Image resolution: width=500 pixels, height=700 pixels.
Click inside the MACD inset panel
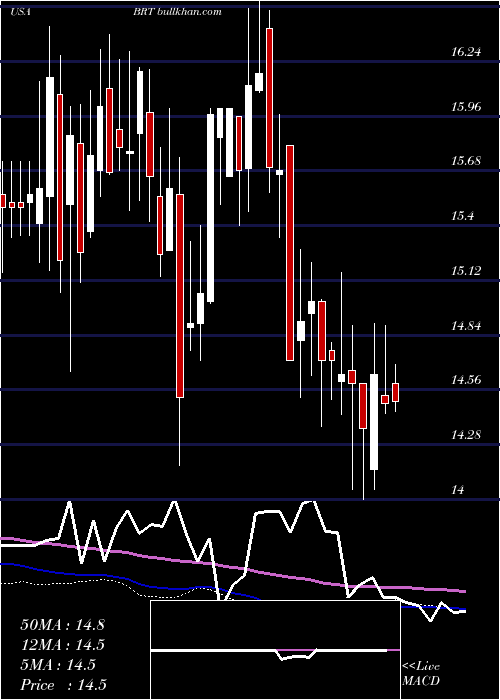275,650
